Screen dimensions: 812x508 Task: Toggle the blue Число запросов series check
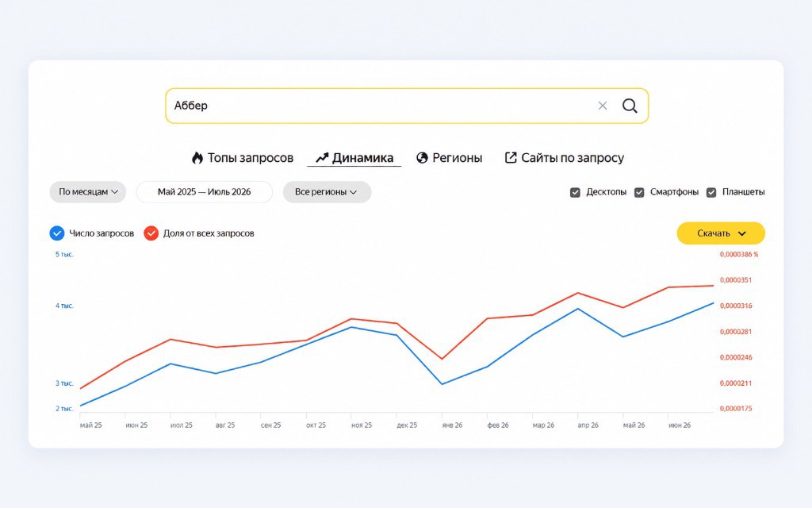point(57,233)
